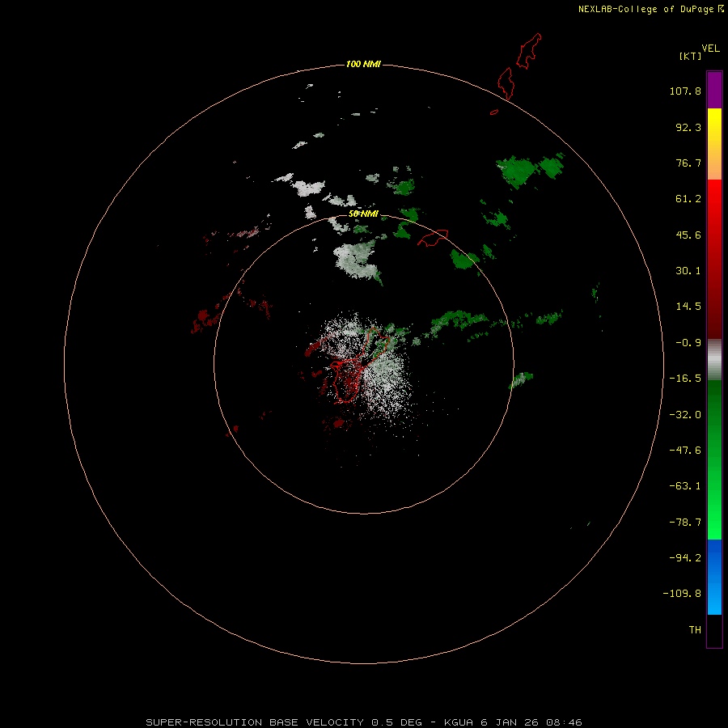Click the -94.2 velocity scale value
728x728 pixels.
(685, 558)
